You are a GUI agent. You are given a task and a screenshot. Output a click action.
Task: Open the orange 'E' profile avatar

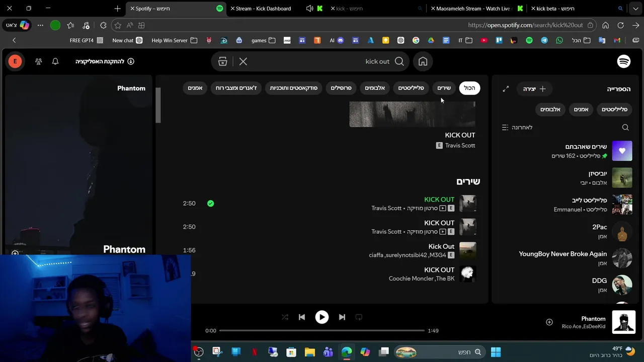point(15,61)
